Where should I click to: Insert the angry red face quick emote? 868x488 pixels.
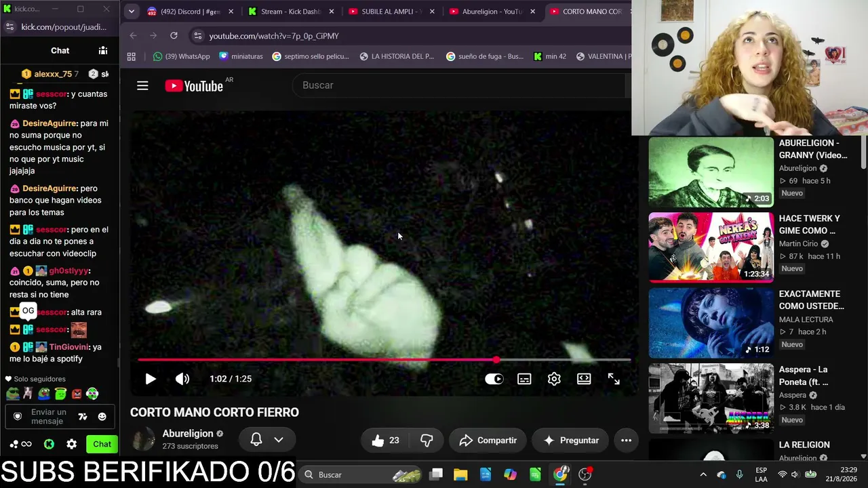click(77, 394)
